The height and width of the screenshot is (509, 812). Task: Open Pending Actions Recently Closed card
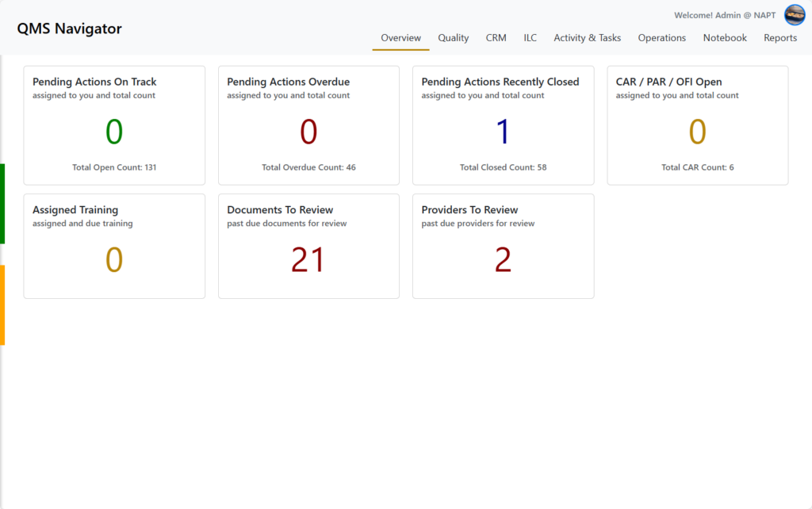coord(503,125)
